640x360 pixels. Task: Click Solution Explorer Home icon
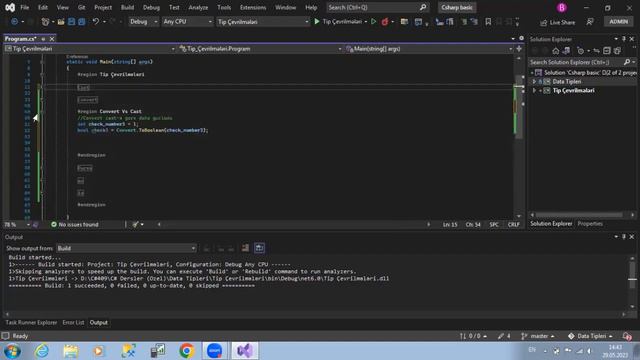point(556,51)
